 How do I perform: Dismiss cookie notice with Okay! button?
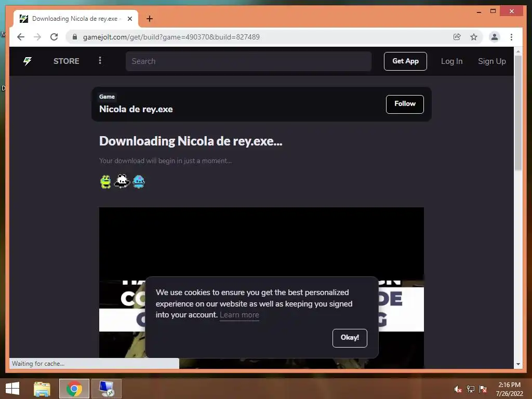(x=350, y=338)
